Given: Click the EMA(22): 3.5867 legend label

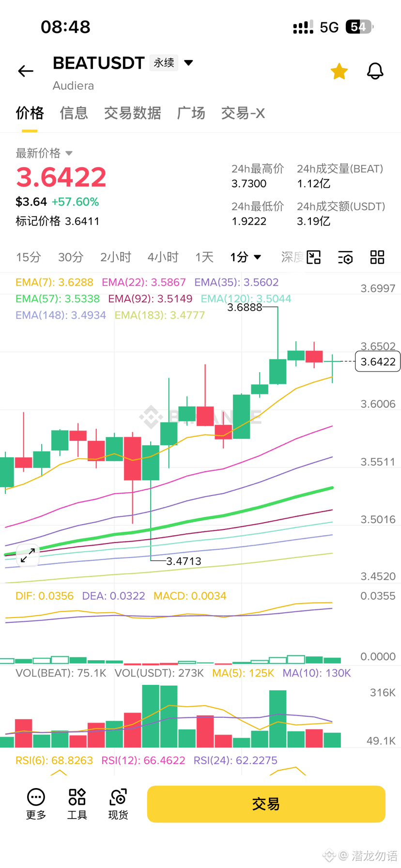Looking at the screenshot, I should pyautogui.click(x=144, y=282).
